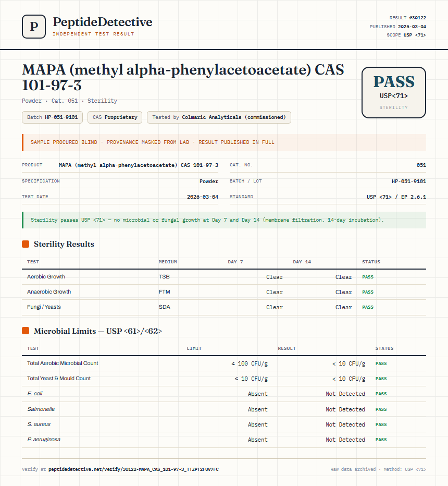Click the DAY 7 column header
The height and width of the screenshot is (486, 448).
click(235, 262)
